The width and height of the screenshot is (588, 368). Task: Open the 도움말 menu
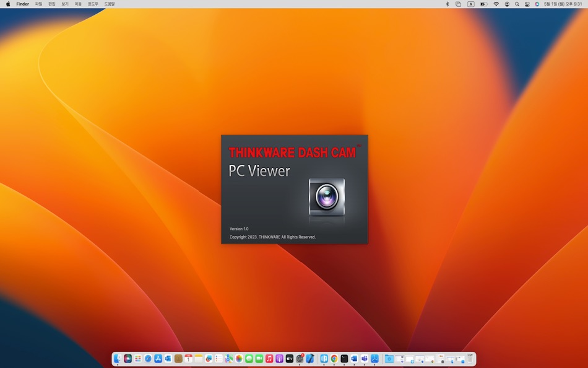coord(109,4)
